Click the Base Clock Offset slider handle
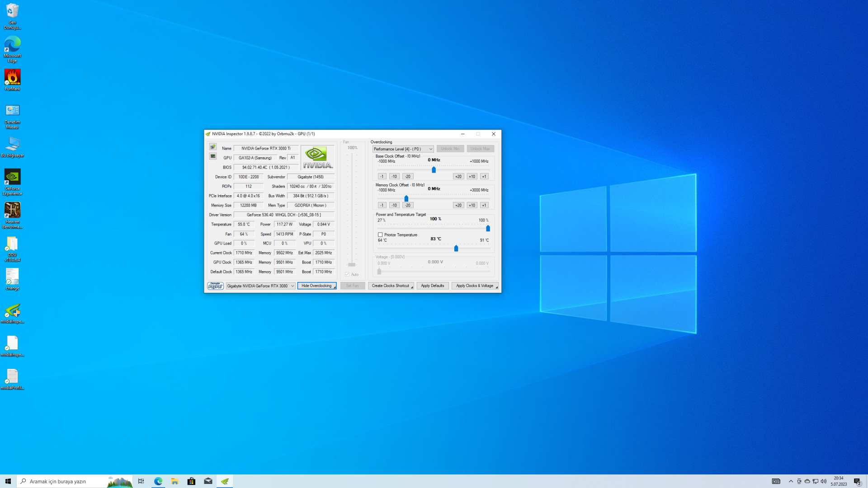Viewport: 868px width, 488px height. point(434,170)
